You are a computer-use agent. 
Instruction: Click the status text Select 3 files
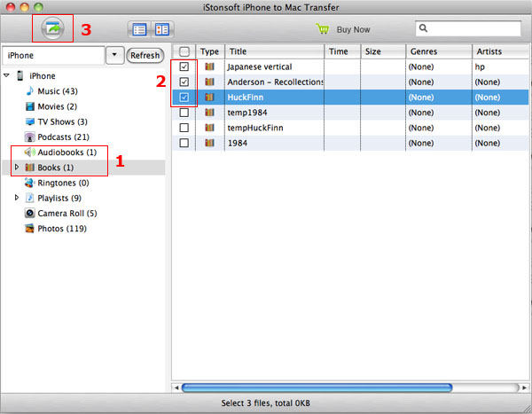[x=266, y=403]
